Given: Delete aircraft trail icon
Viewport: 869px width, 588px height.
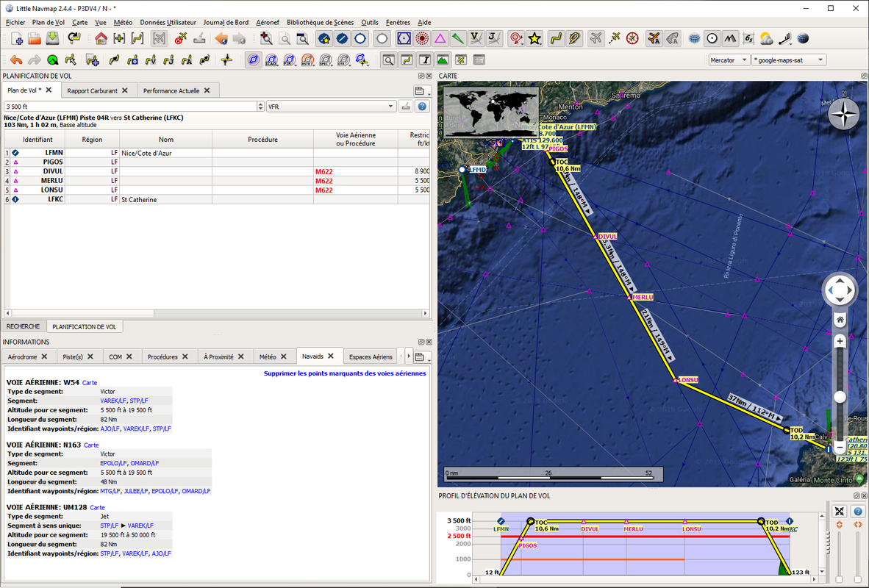Looking at the screenshot, I should (181, 38).
